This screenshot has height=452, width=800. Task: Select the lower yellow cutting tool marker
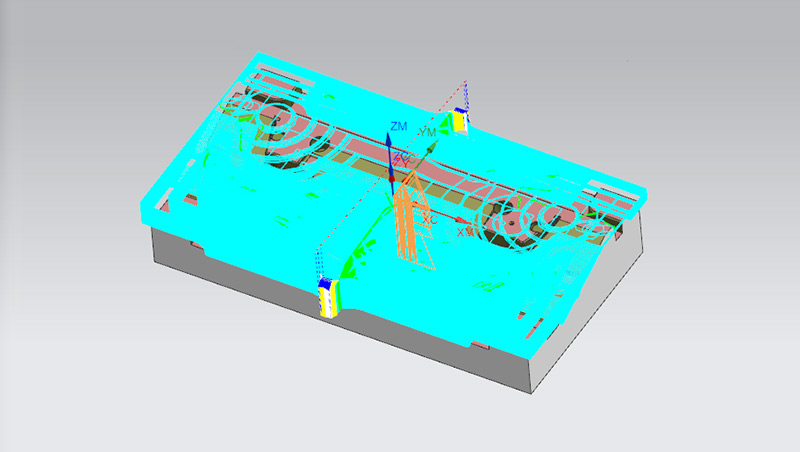(327, 298)
